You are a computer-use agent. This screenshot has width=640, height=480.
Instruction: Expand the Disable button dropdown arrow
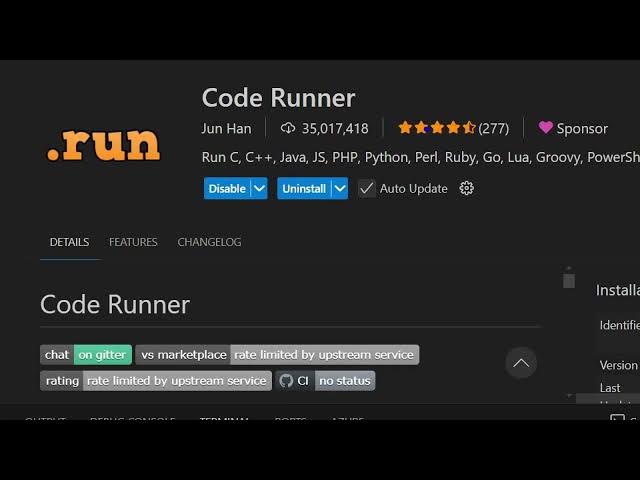click(259, 188)
